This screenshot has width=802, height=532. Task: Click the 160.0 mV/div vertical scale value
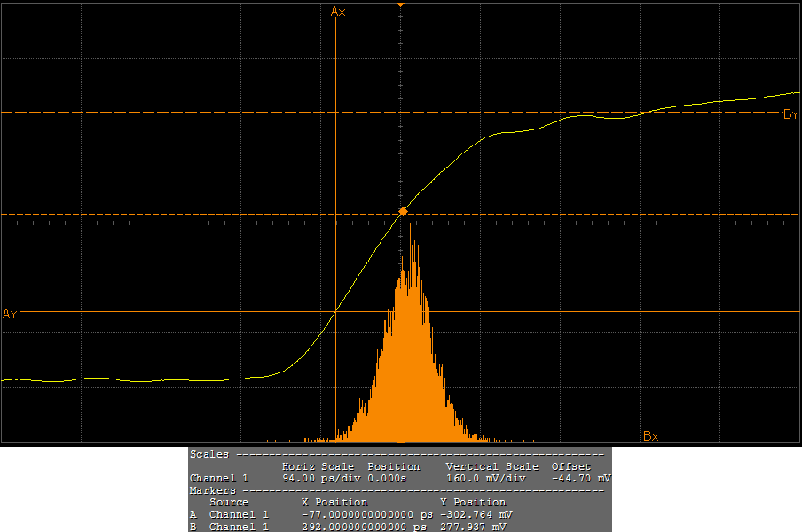click(486, 478)
